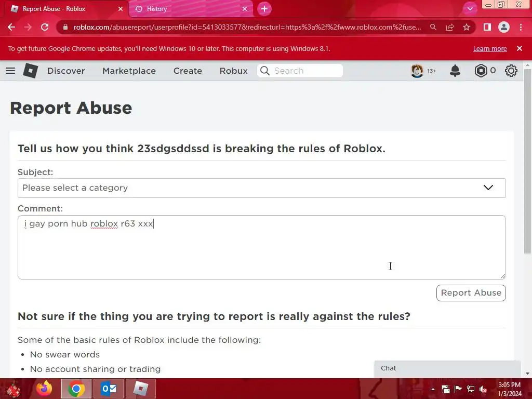Toggle the Chrome side panel
Viewport: 532px width, 399px height.
(487, 27)
